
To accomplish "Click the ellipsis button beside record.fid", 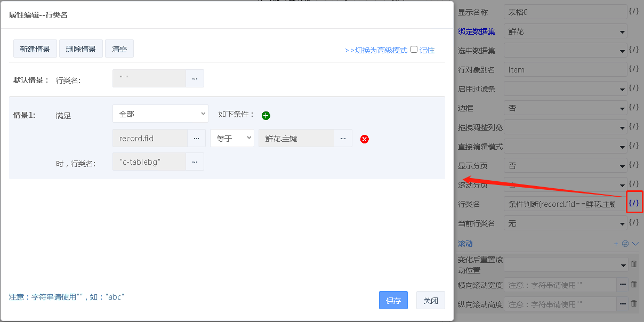I will coord(196,139).
